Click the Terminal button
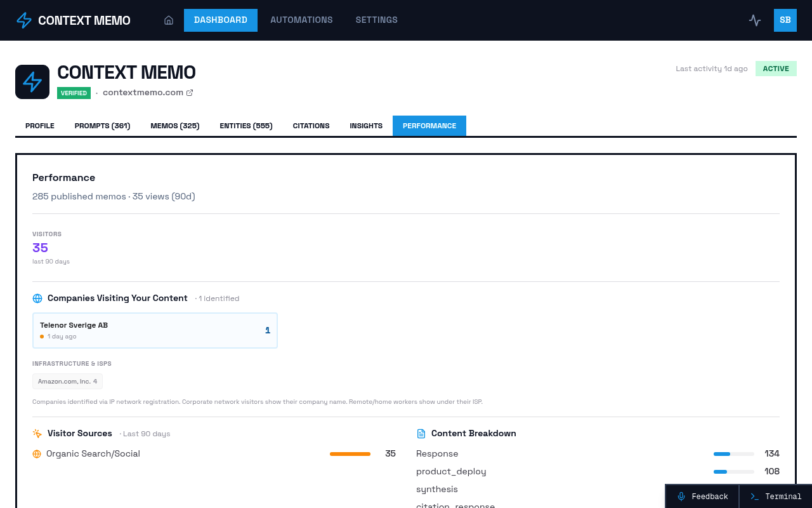812x508 pixels. pos(775,496)
